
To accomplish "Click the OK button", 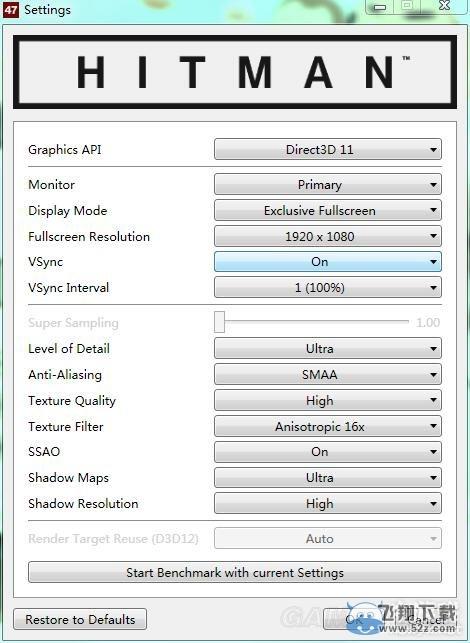I will [354, 619].
